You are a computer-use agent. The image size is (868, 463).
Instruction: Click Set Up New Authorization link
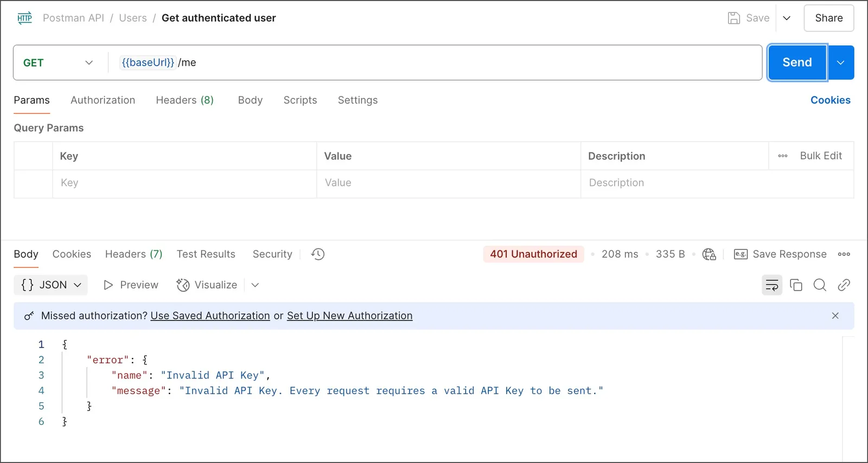pos(349,316)
